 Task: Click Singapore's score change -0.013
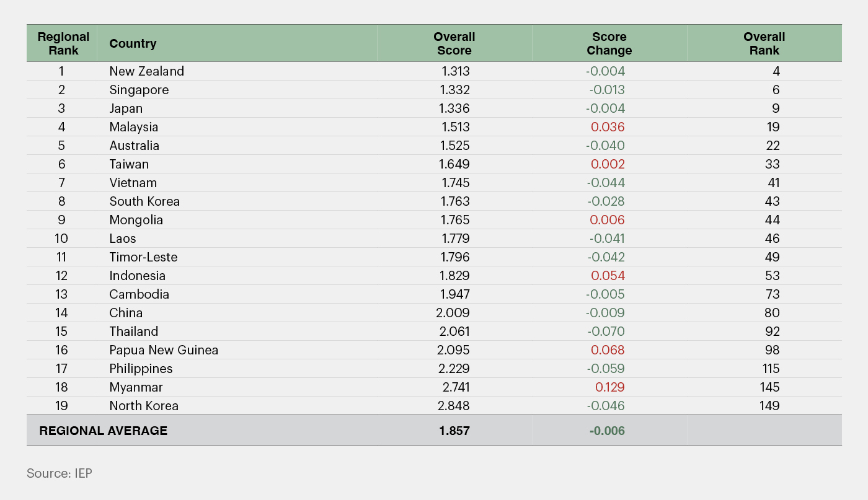(607, 90)
